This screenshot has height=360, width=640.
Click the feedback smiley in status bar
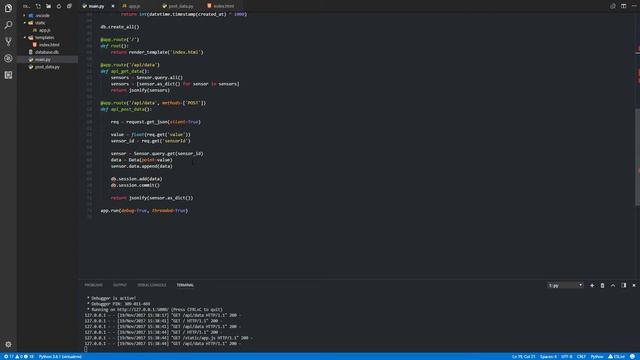tap(632, 357)
